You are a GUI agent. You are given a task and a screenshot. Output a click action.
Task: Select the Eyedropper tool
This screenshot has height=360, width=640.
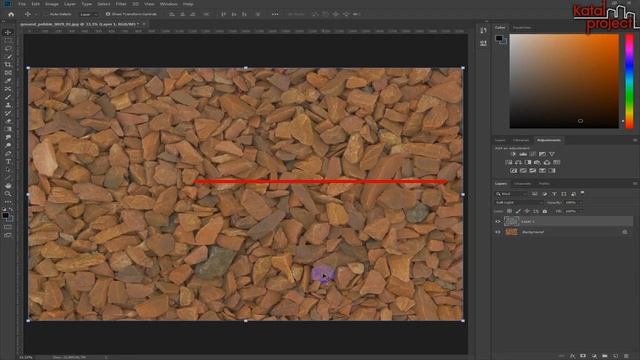(8, 81)
